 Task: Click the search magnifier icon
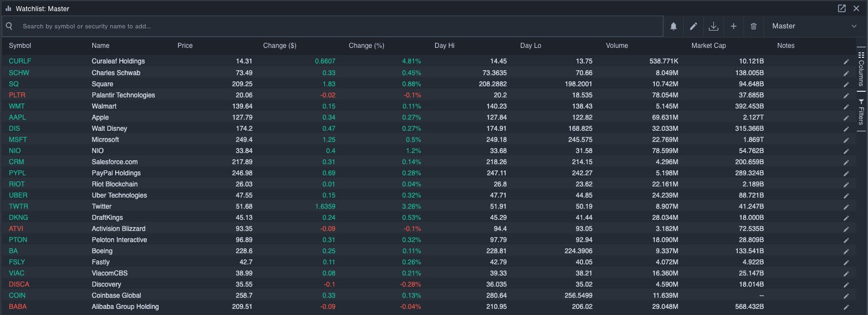tap(9, 26)
